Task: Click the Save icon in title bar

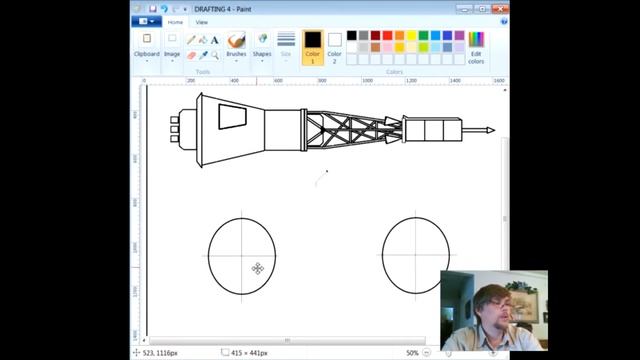Action: 153,9
